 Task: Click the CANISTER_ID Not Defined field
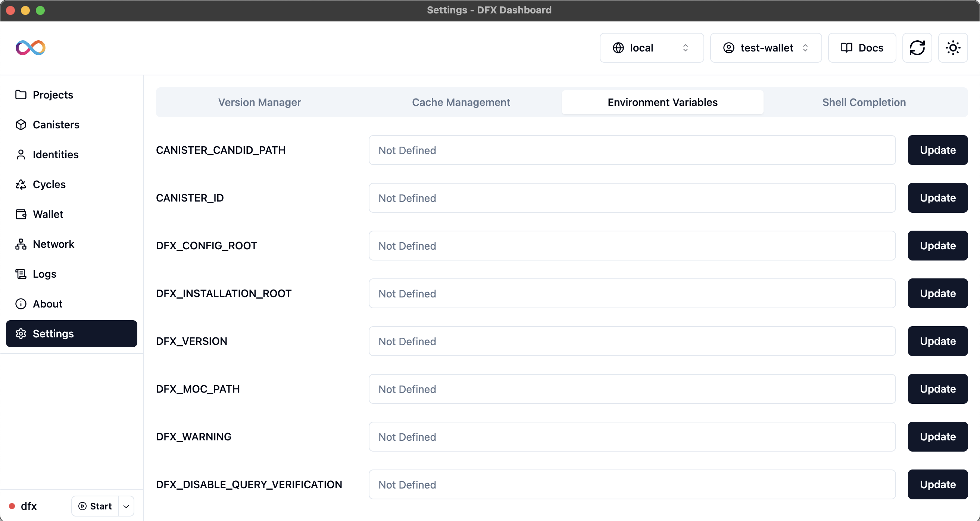[631, 198]
